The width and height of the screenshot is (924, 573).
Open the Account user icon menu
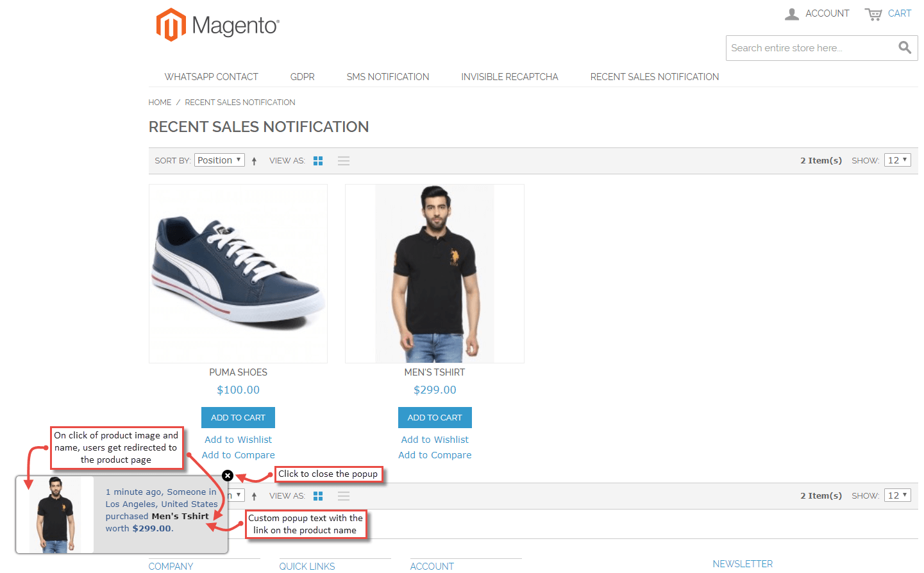point(792,13)
